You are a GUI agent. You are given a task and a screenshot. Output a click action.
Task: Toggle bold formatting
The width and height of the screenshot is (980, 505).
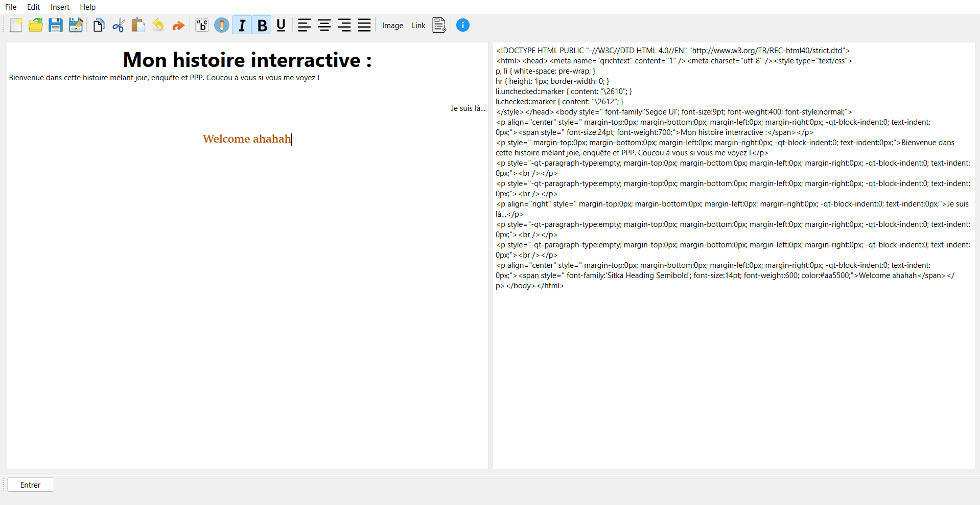[x=262, y=25]
